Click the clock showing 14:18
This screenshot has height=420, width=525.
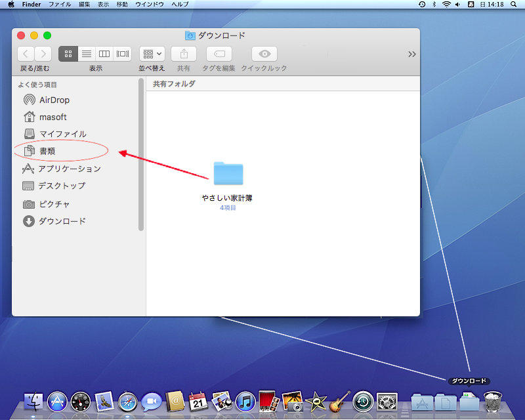point(492,5)
